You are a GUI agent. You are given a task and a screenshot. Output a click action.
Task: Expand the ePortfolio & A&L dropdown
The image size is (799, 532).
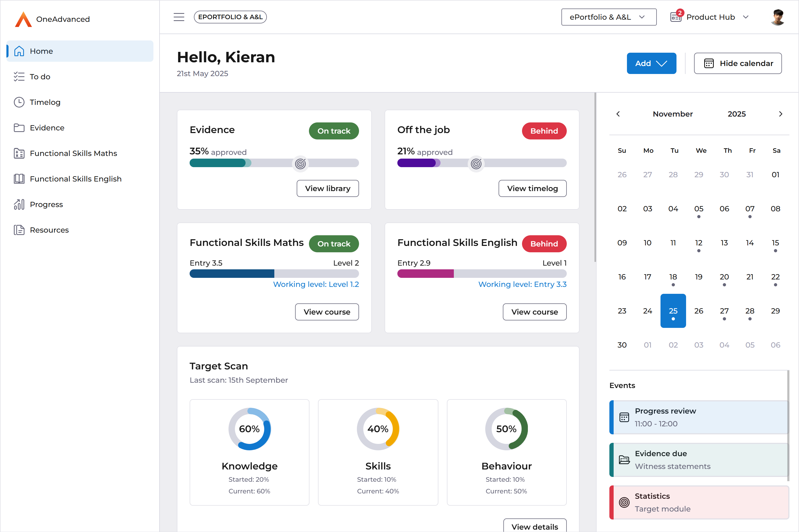[609, 17]
